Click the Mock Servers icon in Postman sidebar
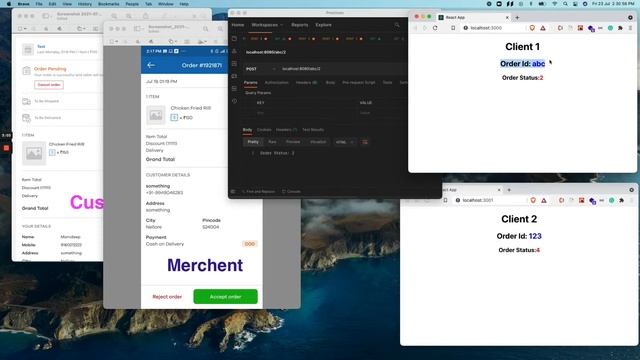The image size is (640, 360). pyautogui.click(x=234, y=76)
